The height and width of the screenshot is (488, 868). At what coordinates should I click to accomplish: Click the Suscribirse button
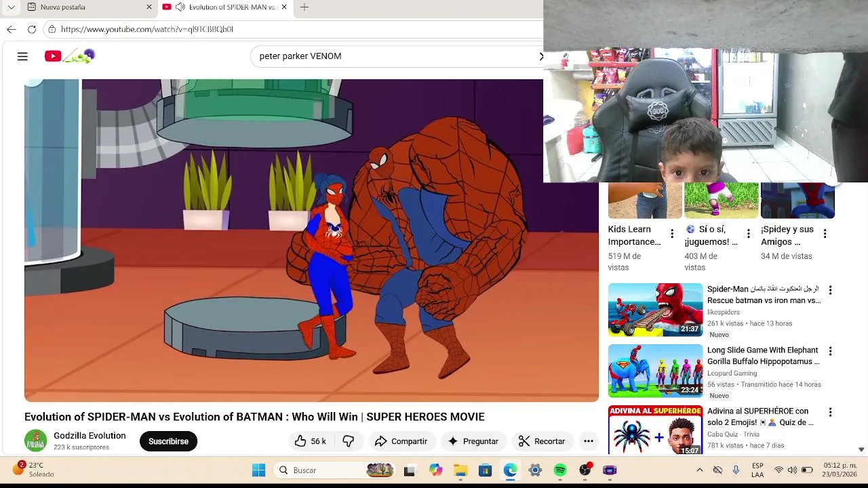pos(168,441)
